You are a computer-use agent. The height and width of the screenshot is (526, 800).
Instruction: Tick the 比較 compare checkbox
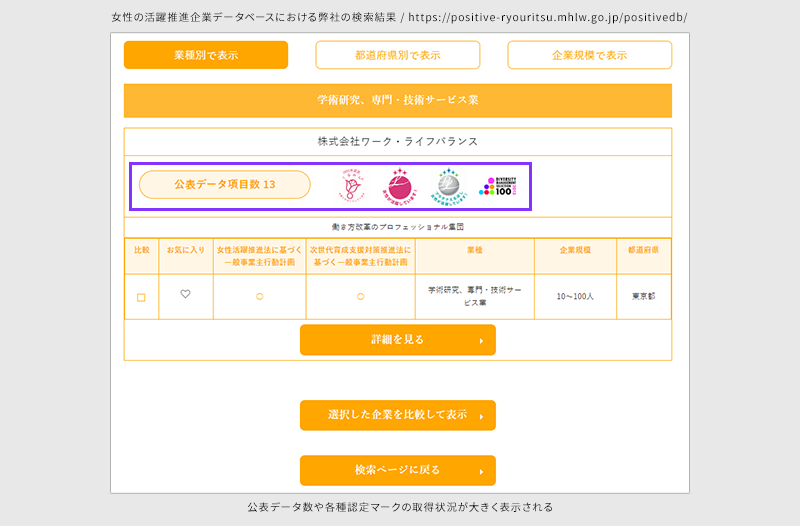click(141, 297)
